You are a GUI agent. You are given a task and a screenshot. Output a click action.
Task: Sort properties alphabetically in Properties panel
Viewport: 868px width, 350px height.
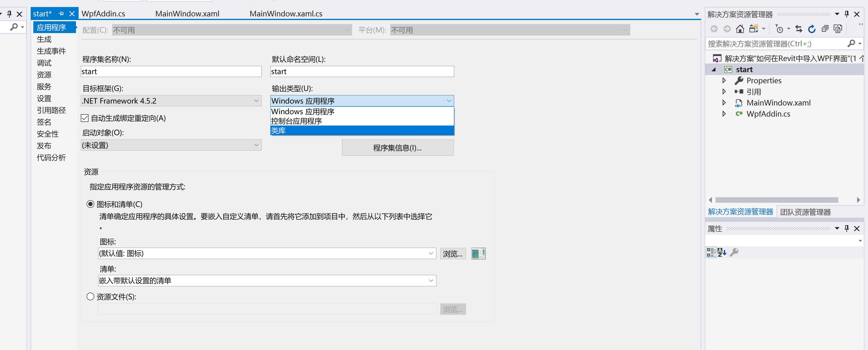click(722, 252)
